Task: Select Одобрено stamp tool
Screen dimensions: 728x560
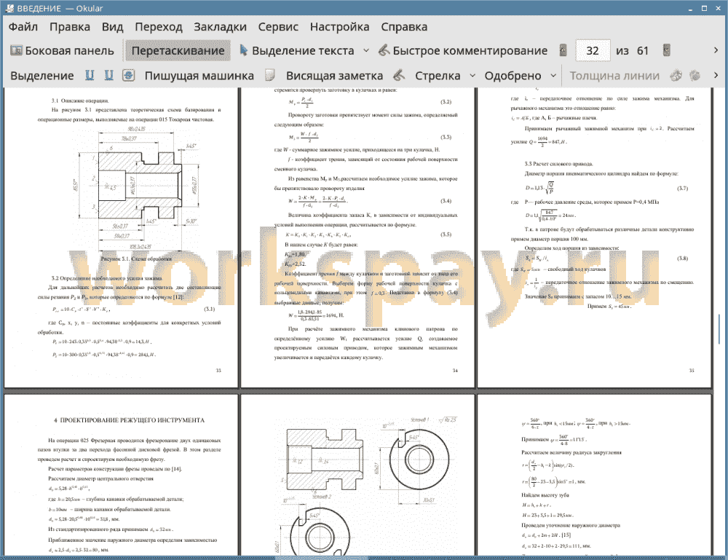Action: [513, 76]
